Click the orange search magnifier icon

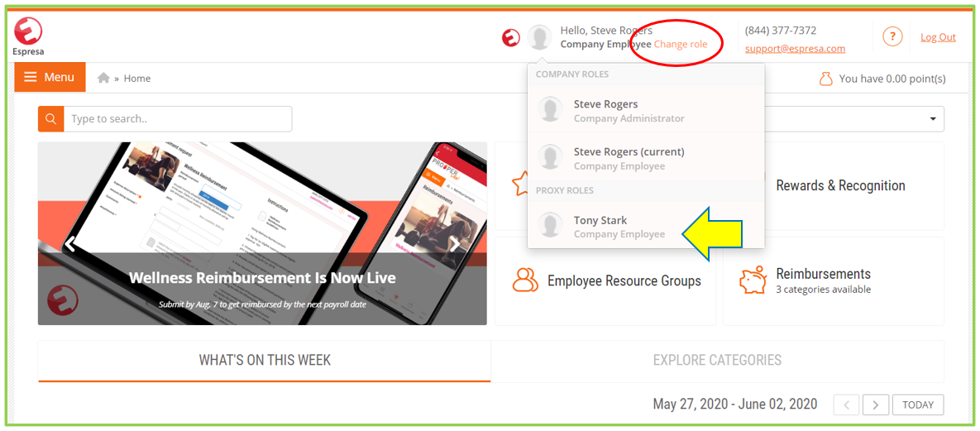coord(50,119)
